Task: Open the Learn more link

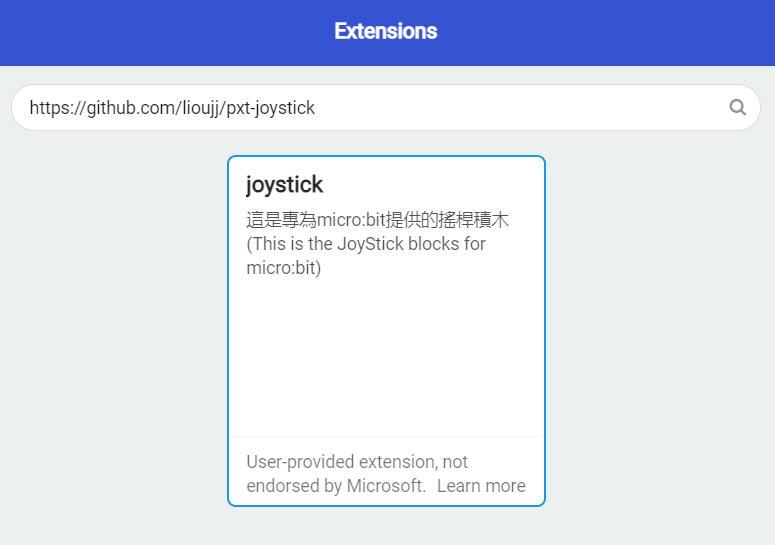Action: pos(481,486)
